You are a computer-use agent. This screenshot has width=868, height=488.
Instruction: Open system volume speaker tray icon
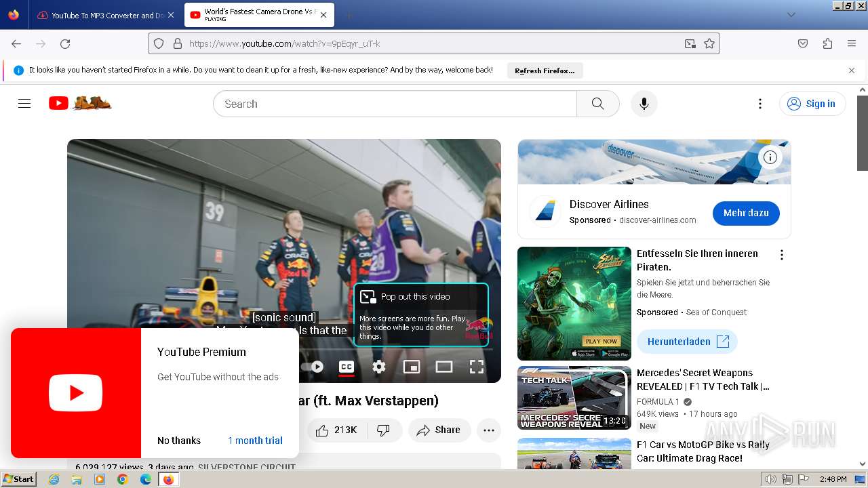(771, 479)
